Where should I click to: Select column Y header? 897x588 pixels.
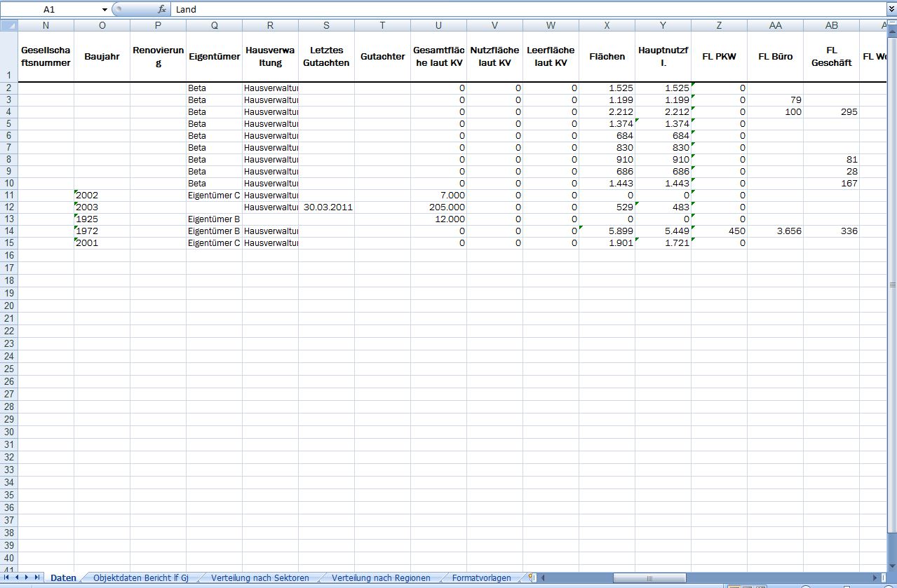663,25
